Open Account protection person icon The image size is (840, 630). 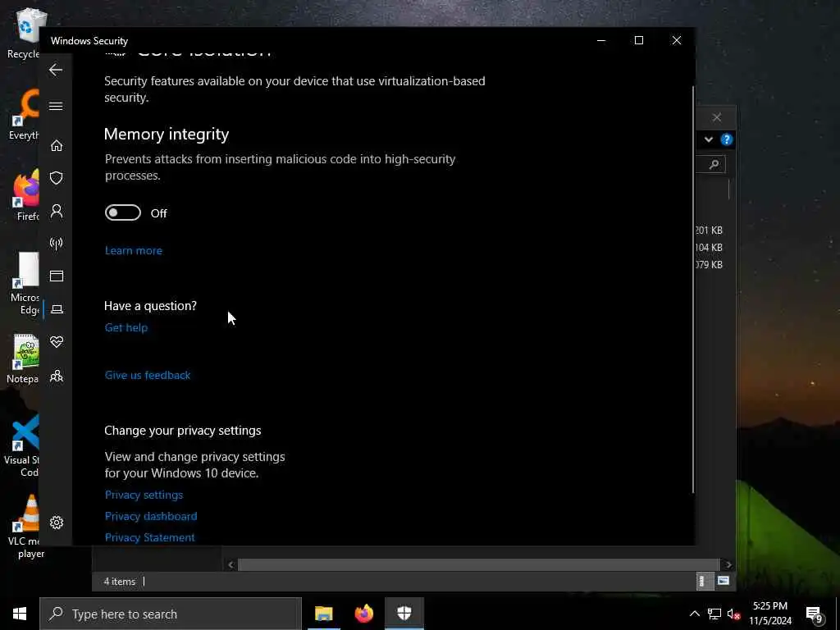[x=57, y=211]
